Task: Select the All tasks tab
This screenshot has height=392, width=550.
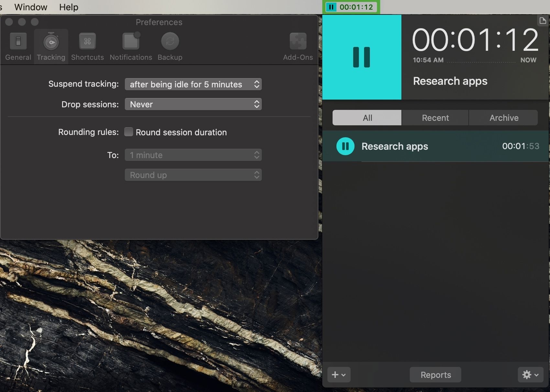Action: (367, 118)
